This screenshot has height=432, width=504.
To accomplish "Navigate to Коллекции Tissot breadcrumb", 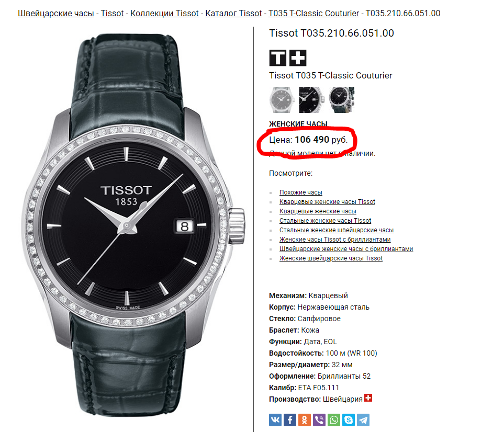I will point(164,13).
